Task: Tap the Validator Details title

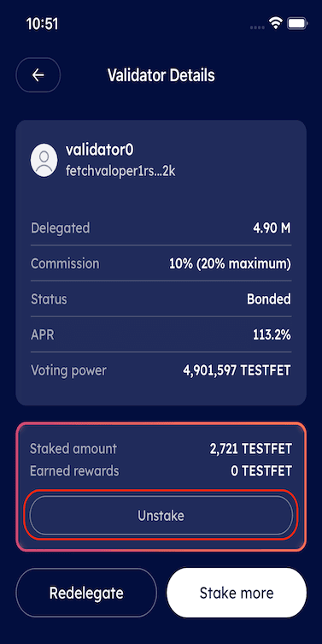Action: (x=161, y=75)
